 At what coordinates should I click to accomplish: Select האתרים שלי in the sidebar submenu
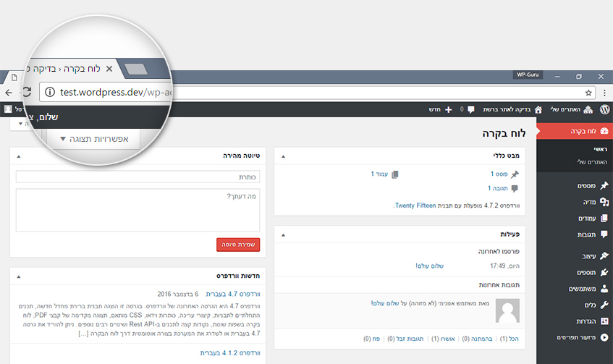[592, 162]
